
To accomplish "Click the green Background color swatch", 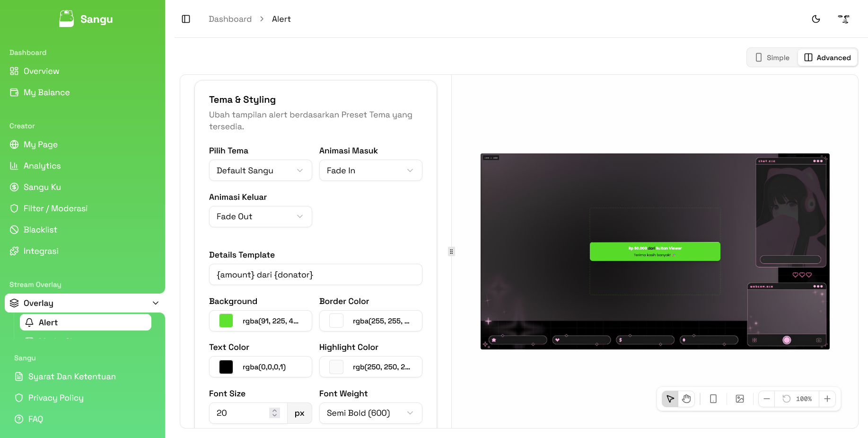I will pyautogui.click(x=226, y=321).
